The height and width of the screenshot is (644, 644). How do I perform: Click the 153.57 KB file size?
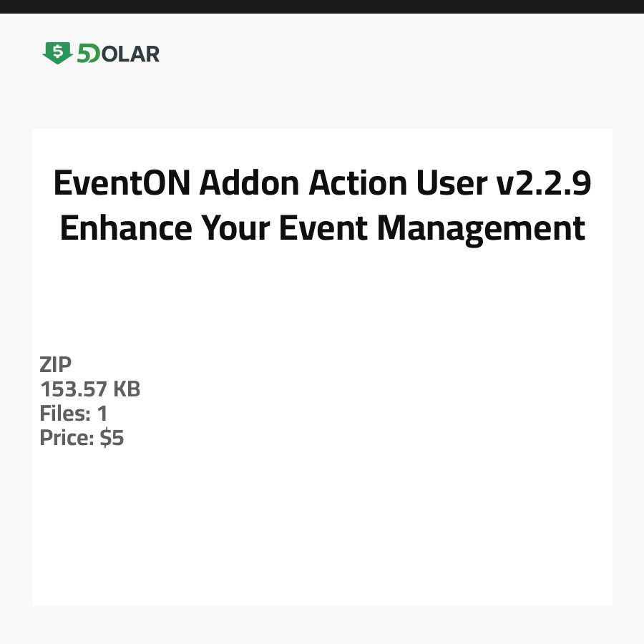coord(90,389)
